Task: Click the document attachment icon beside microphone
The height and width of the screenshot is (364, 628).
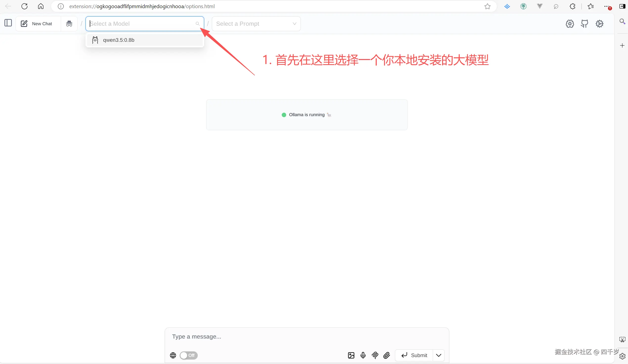Action: pos(375,355)
